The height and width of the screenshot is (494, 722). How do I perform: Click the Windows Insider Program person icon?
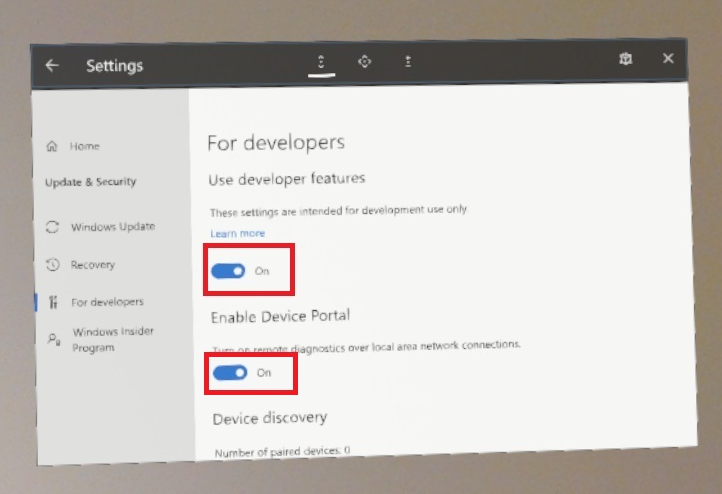click(x=54, y=340)
